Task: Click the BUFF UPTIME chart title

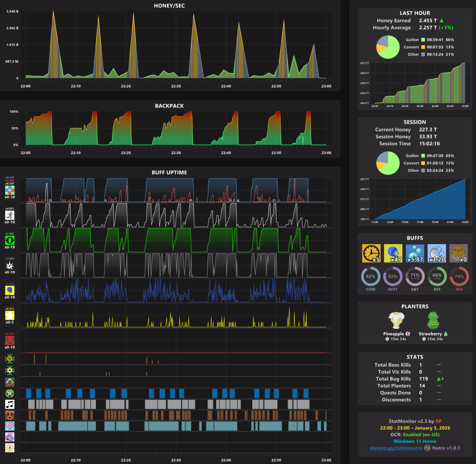Action: (169, 172)
